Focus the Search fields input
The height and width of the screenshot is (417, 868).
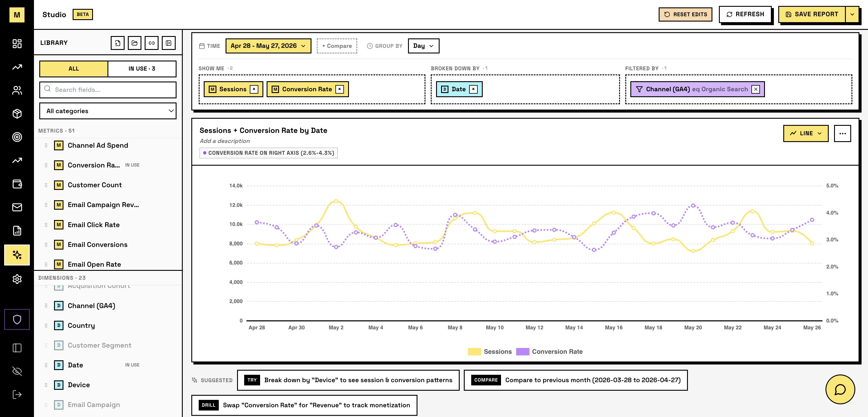click(108, 90)
